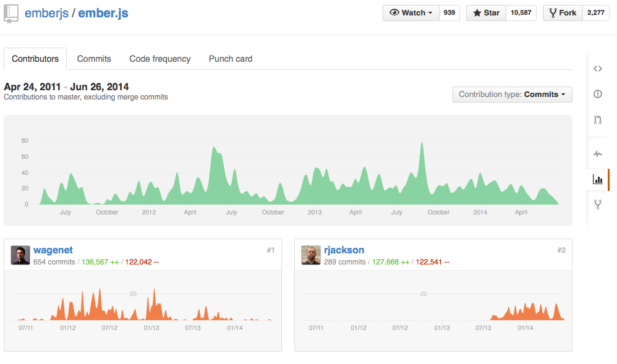Screen dimensions: 617x364
Task: Select the Graphs bar chart sidebar icon
Action: 598,179
